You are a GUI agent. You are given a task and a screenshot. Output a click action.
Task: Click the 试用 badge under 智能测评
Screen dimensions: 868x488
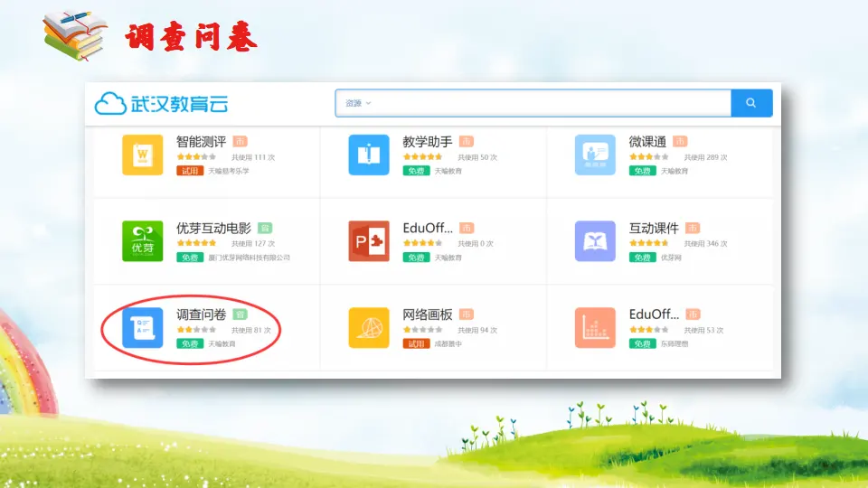tap(190, 171)
